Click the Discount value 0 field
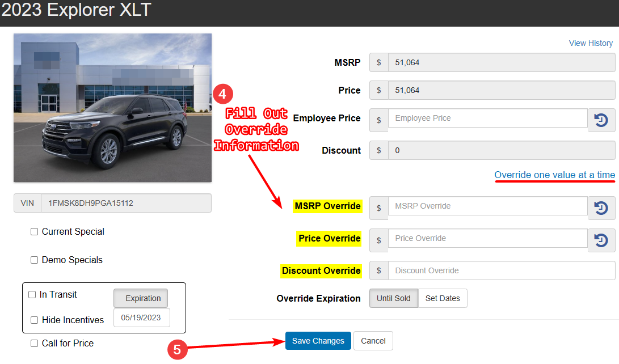The image size is (619, 364). click(x=502, y=150)
